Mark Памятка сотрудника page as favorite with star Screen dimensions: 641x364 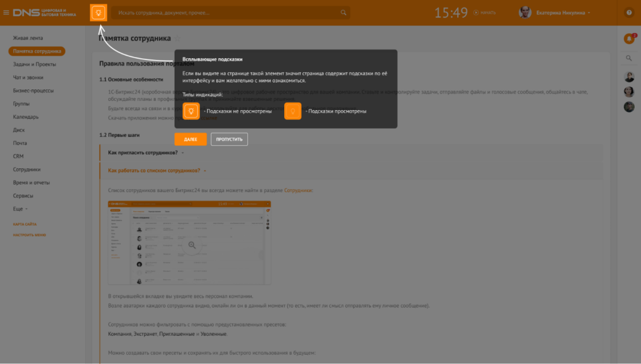[177, 38]
